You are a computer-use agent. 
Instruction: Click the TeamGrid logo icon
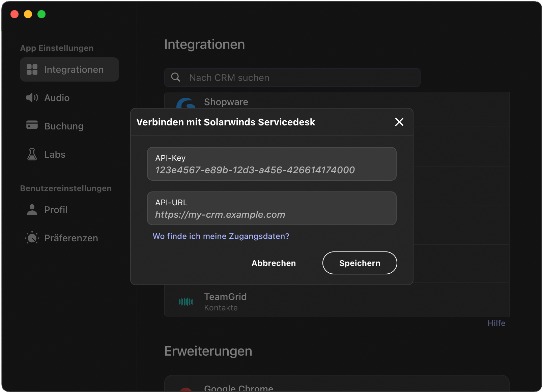click(186, 301)
